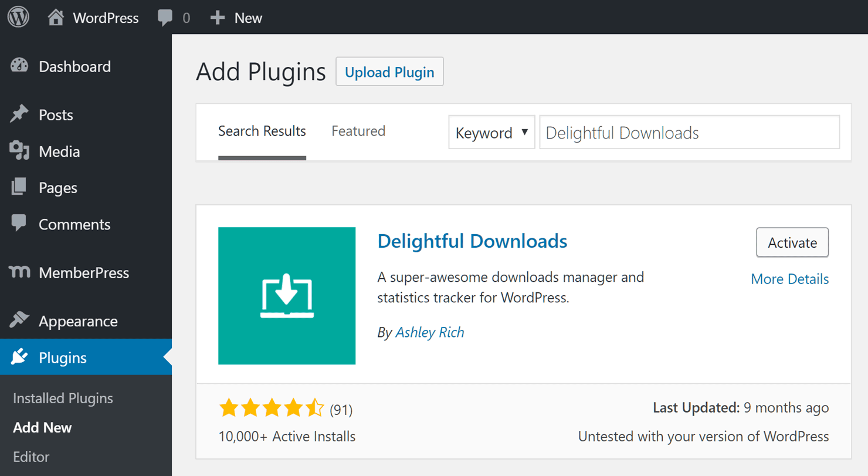Click the Appearance paintbrush icon

pyautogui.click(x=19, y=320)
